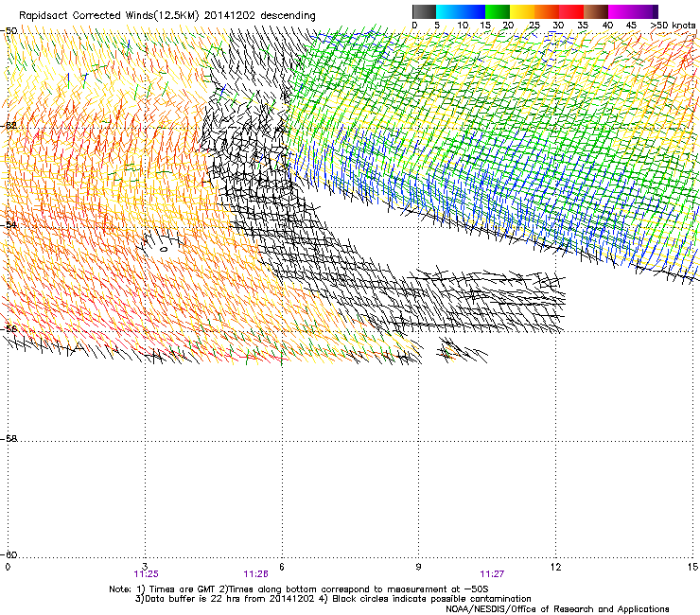Click the latitude axis label '-58'

(9, 439)
